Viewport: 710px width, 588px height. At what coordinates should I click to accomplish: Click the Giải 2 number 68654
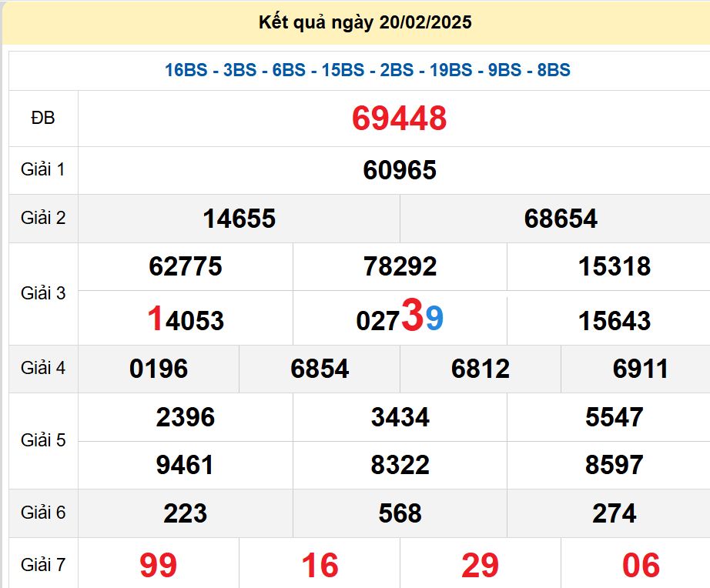(560, 219)
